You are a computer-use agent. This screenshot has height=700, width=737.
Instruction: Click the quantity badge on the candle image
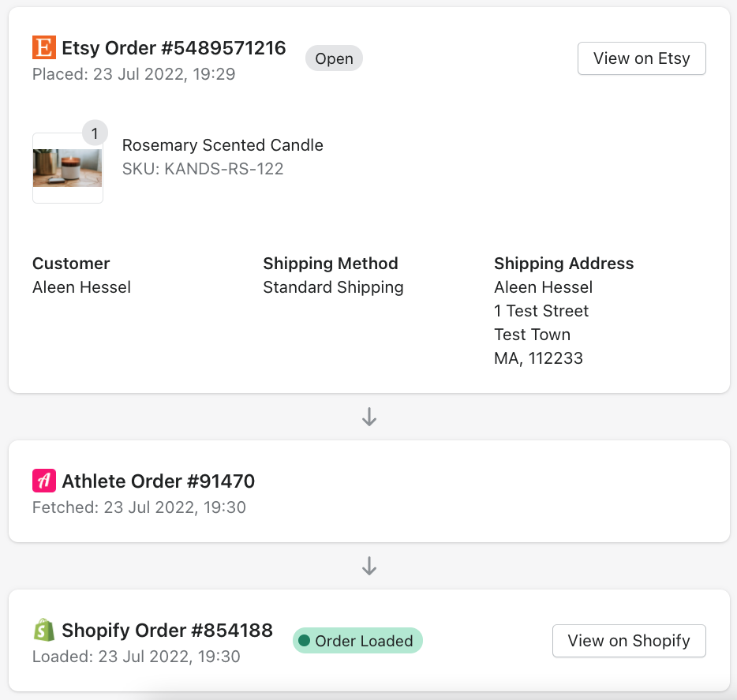tap(95, 133)
